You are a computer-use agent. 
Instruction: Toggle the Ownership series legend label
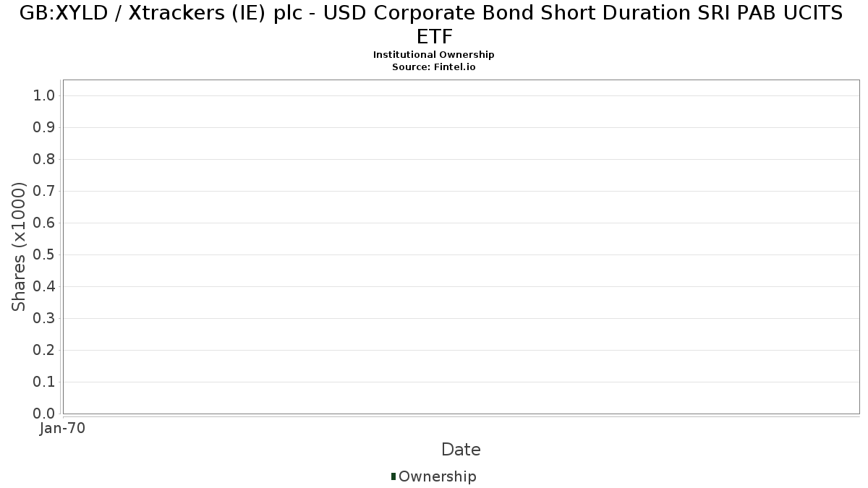[x=437, y=476]
